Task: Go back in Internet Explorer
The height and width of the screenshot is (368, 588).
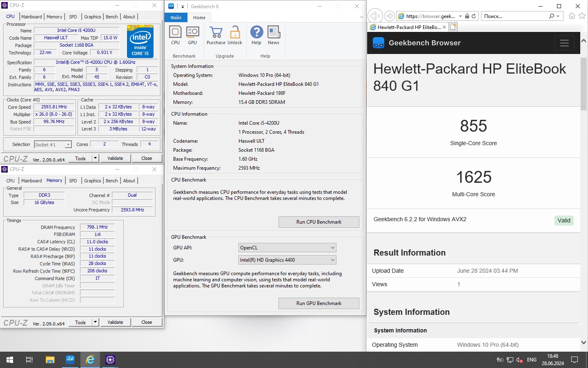Action: tap(375, 16)
